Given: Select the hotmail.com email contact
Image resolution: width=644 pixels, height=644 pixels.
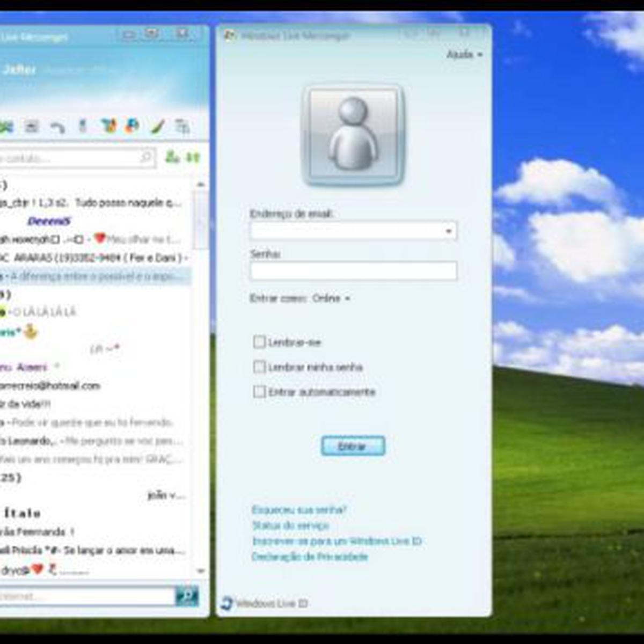Looking at the screenshot, I should coord(95,385).
